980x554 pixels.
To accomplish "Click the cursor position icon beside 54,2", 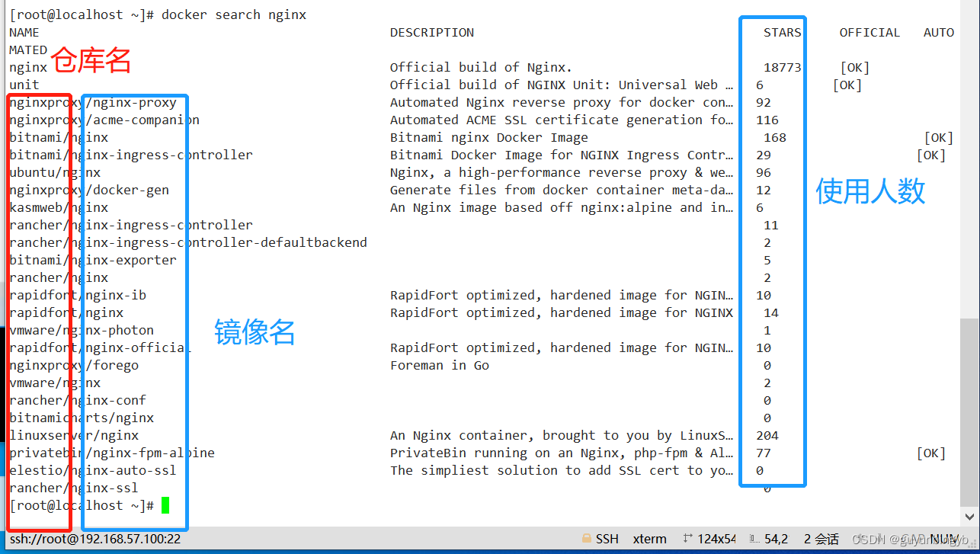I will (x=755, y=539).
